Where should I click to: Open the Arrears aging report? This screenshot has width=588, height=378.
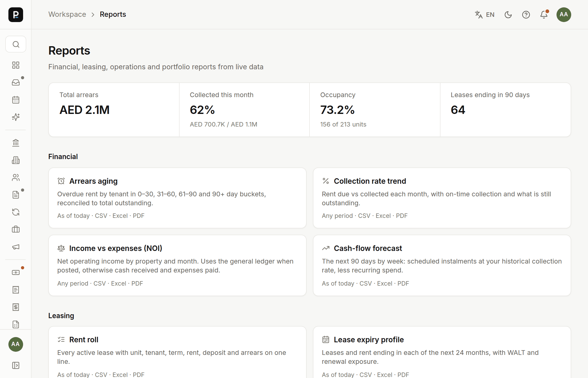[x=177, y=198]
